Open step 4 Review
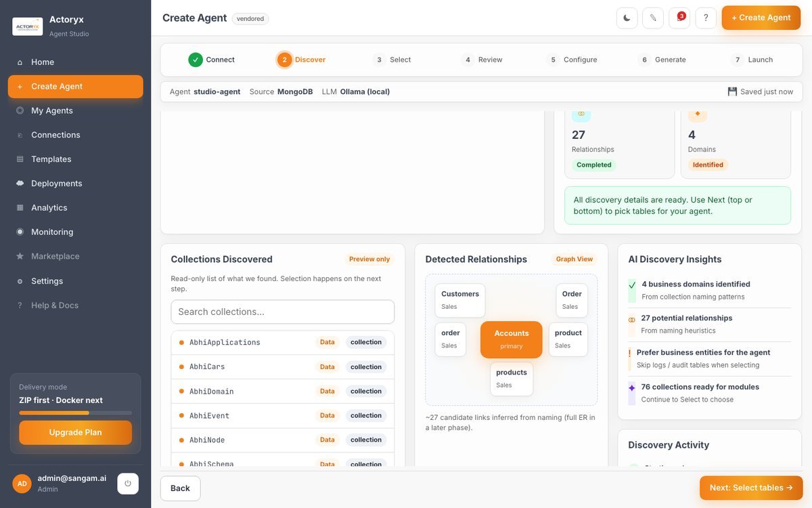The image size is (812, 508). (x=482, y=60)
